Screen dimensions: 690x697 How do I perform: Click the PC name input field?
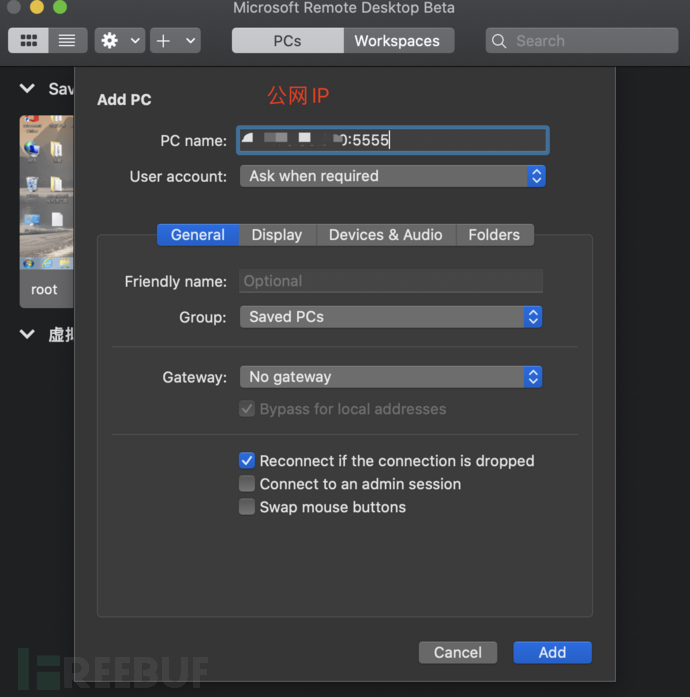tap(393, 140)
